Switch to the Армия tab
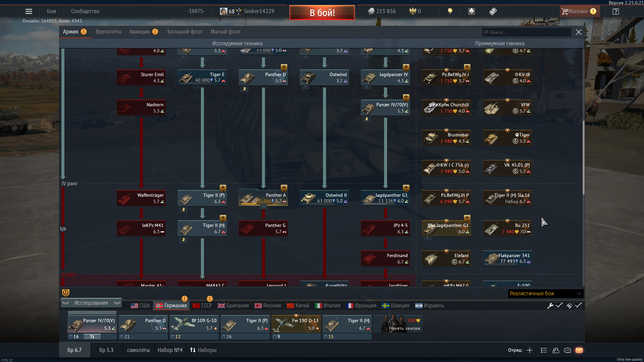The image size is (644, 362). tap(75, 32)
